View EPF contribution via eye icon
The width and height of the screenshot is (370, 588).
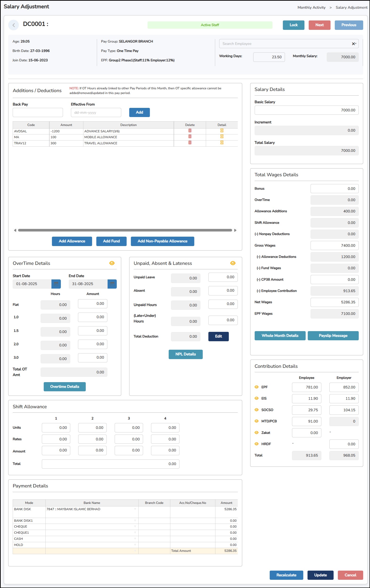pos(256,387)
